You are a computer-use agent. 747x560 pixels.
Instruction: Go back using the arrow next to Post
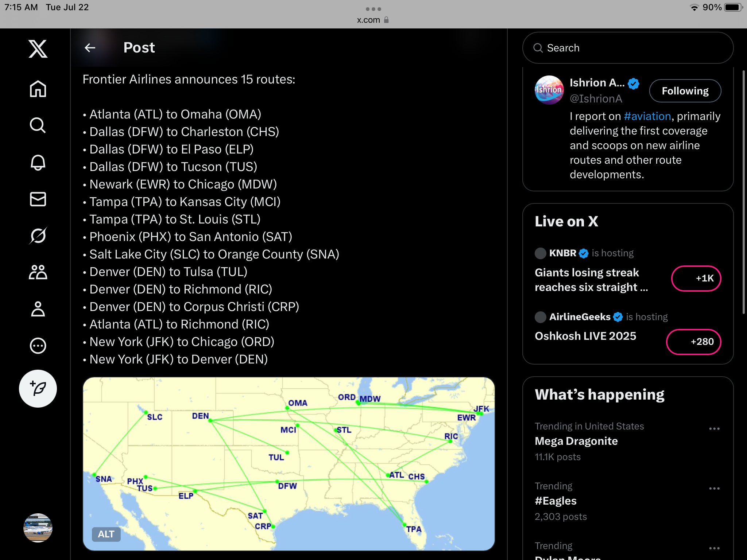coord(90,48)
